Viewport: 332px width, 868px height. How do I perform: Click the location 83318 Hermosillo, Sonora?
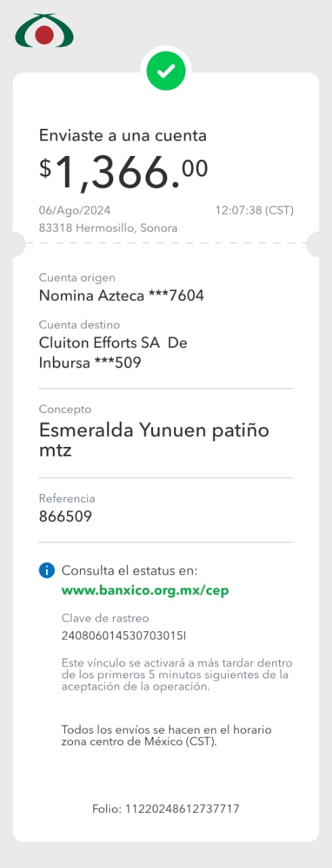(x=108, y=228)
